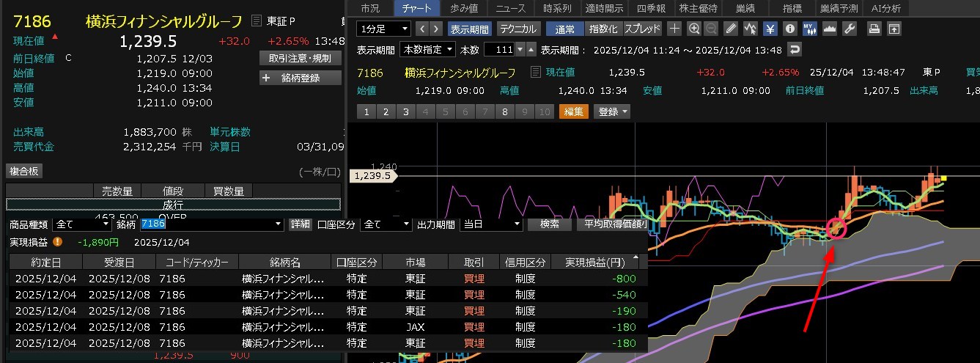Click the 複合板 button
Screen dimensions: 980x363
click(x=25, y=171)
